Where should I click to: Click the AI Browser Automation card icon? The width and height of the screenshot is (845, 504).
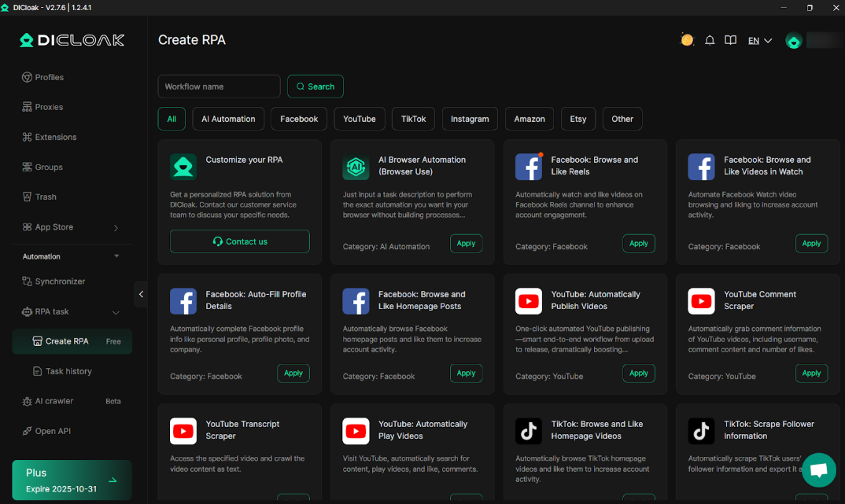click(x=356, y=167)
